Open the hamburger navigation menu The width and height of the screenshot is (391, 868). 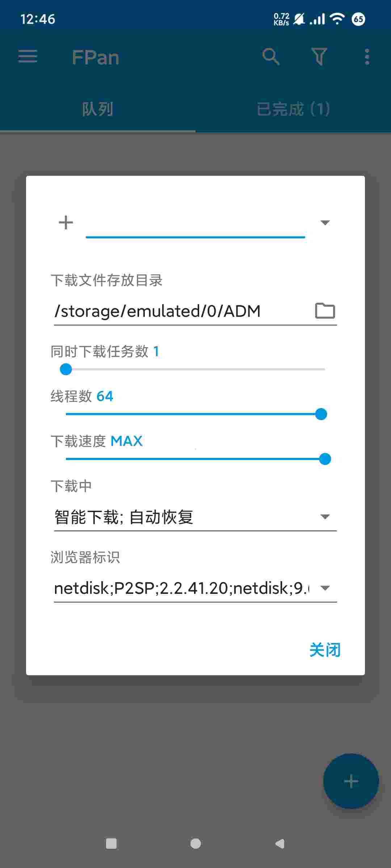point(28,57)
